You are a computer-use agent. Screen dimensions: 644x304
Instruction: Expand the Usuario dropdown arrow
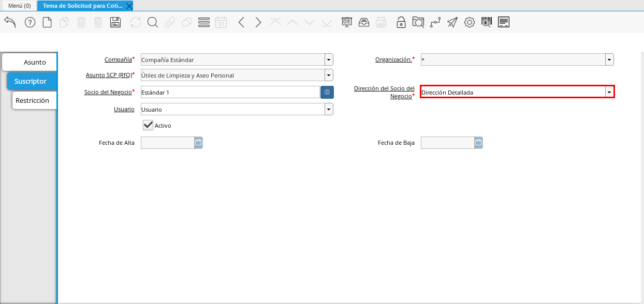(x=329, y=109)
